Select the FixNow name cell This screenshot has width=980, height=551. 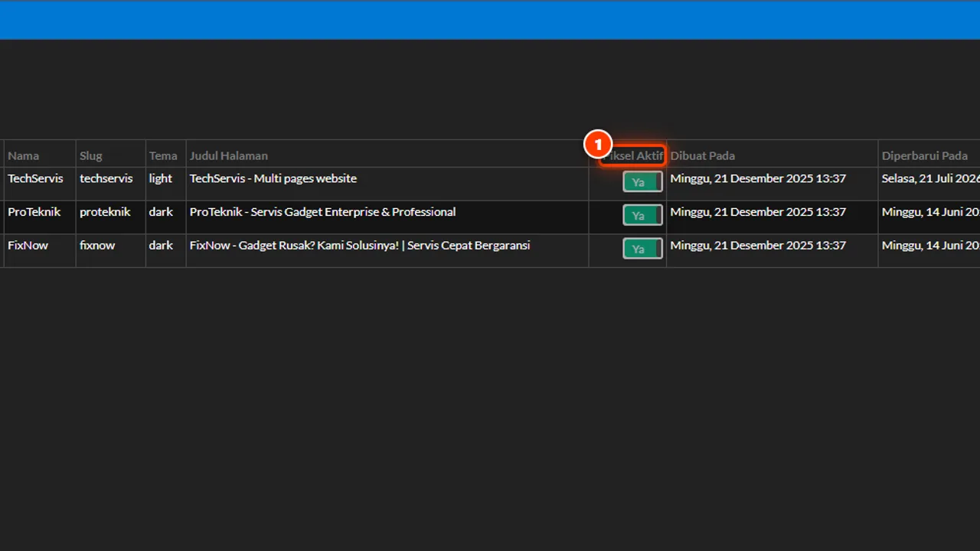coord(28,246)
